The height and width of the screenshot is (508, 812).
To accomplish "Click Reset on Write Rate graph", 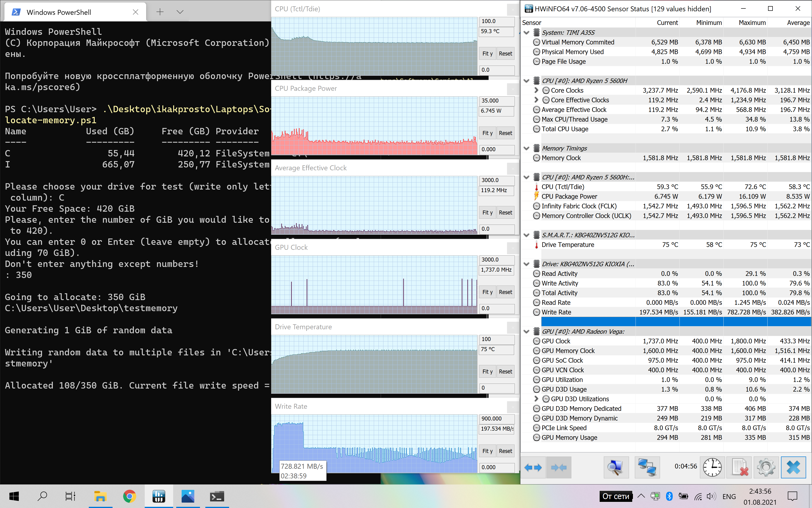I will 505,451.
